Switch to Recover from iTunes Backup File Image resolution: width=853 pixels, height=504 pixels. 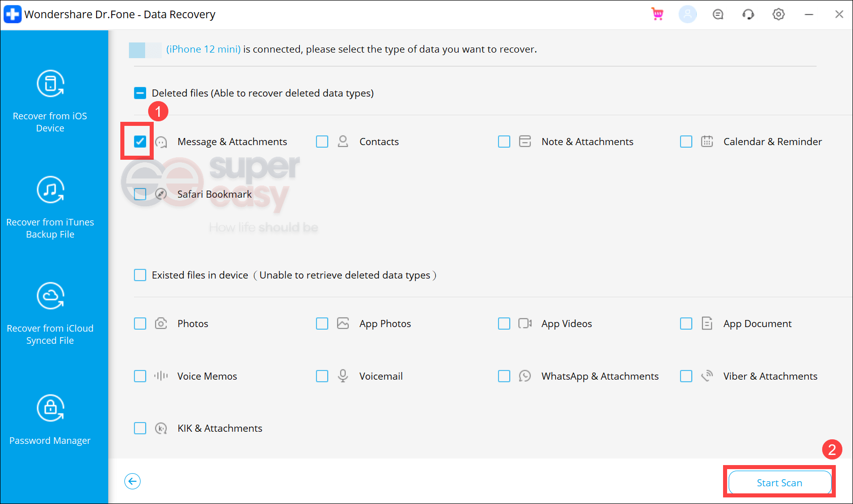point(50,207)
